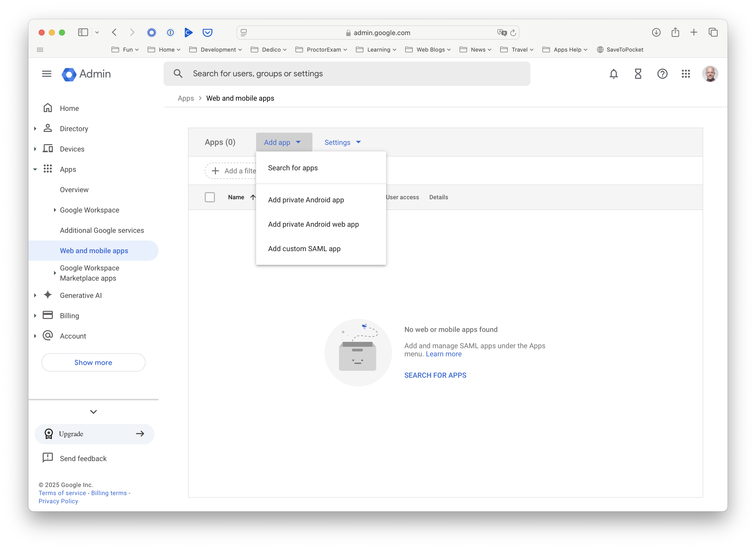Toggle Safari sidebar panel icon
This screenshot has height=549, width=756.
[x=83, y=32]
